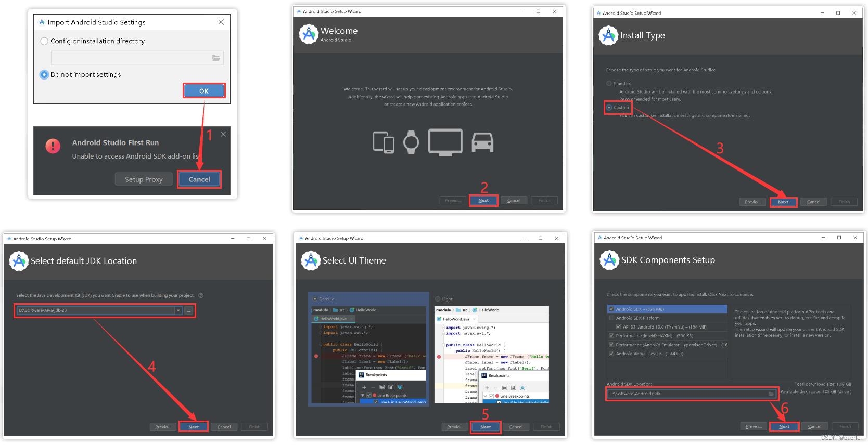Open the JDK browse ellipsis button
Image resolution: width=868 pixels, height=445 pixels.
click(188, 310)
